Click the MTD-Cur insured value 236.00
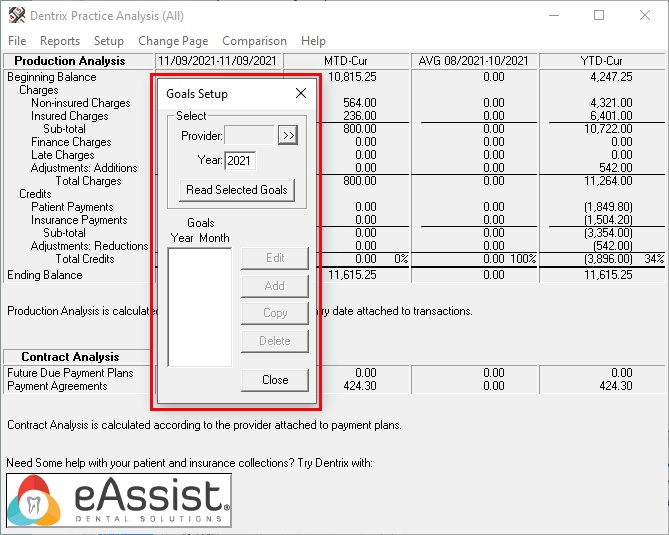The width and height of the screenshot is (669, 535). click(360, 116)
